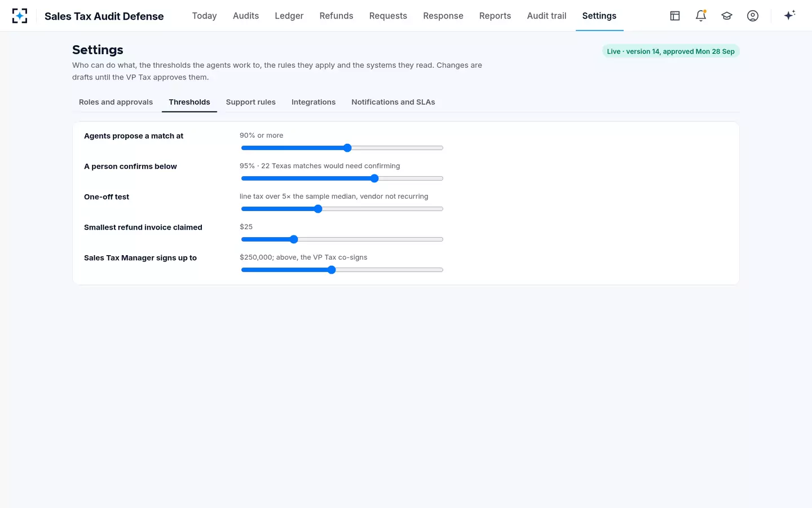The image size is (812, 508).
Task: Open the Audits section
Action: click(246, 16)
